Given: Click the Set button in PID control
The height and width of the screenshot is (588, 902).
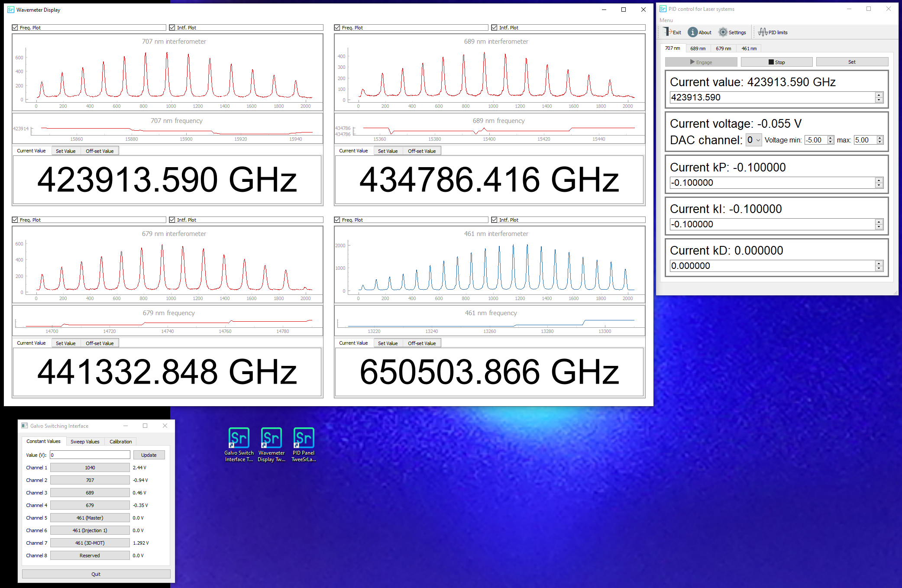Looking at the screenshot, I should click(852, 62).
